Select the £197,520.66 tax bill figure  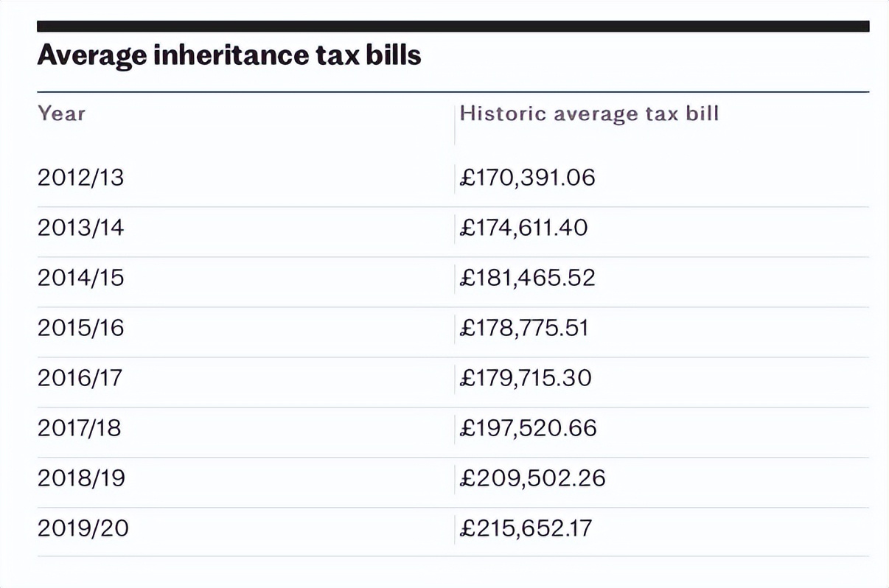click(x=528, y=428)
